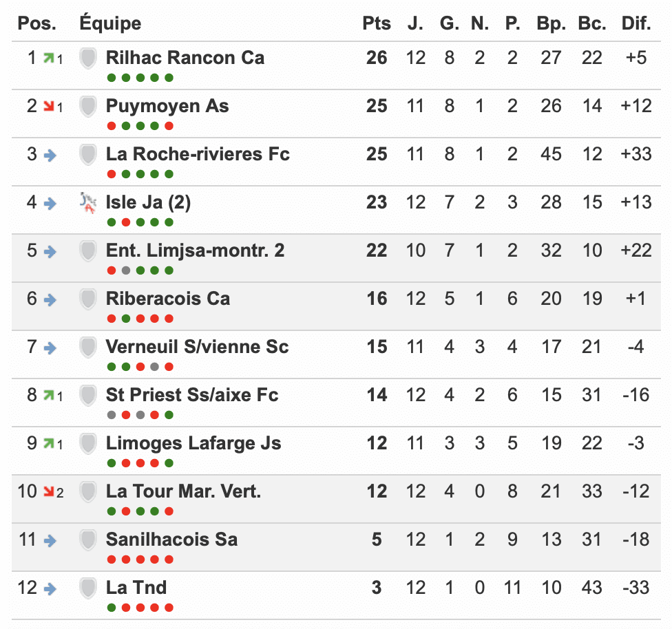Viewport: 672px width, 629px height.
Task: Click the first grey form dot under St Priest
Action: 112,415
